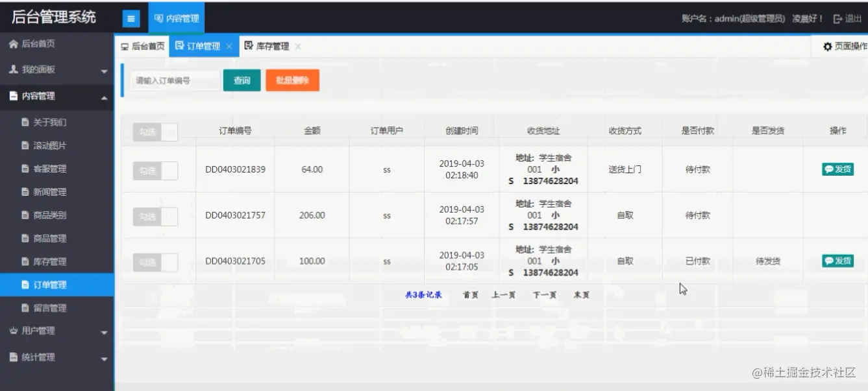
Task: Click the 100.00 amount cell
Action: tap(312, 261)
